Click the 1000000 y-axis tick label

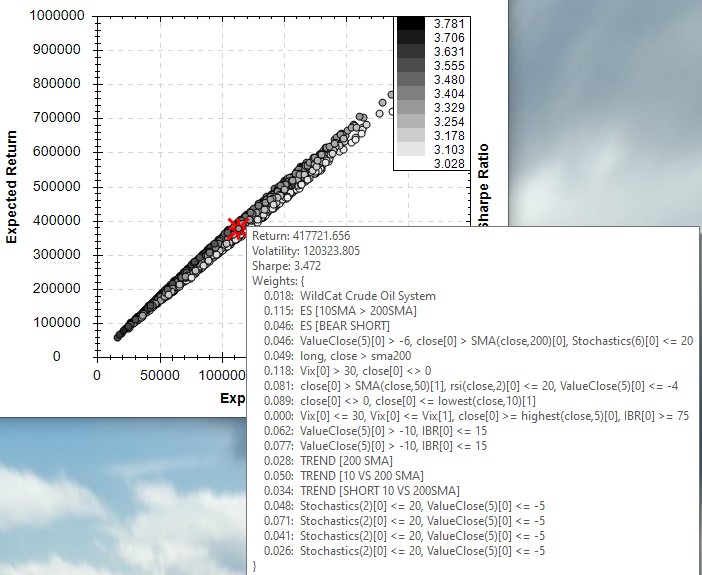tap(56, 16)
